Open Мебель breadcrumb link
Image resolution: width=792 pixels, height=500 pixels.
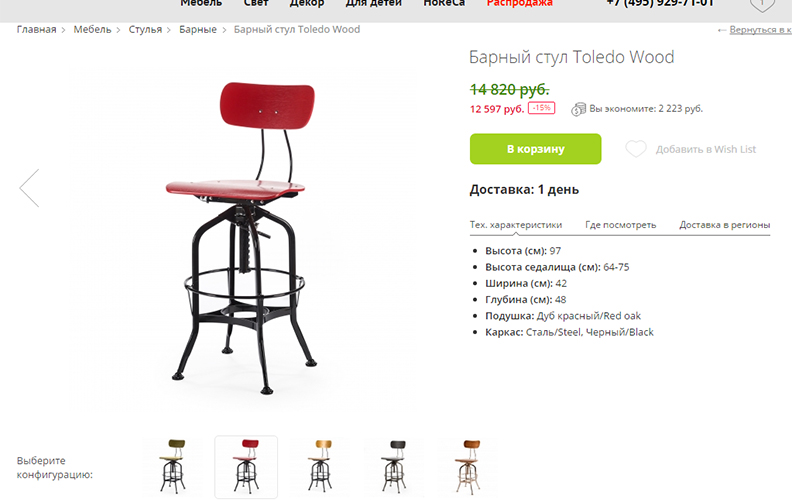92,29
